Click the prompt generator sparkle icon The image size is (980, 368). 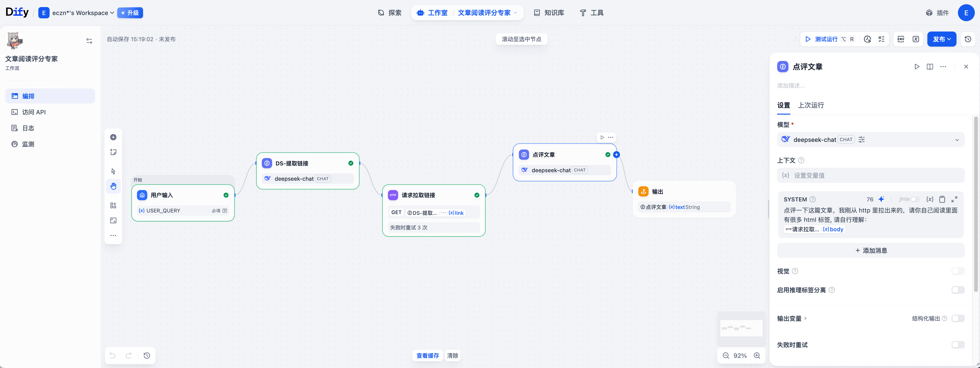[881, 199]
